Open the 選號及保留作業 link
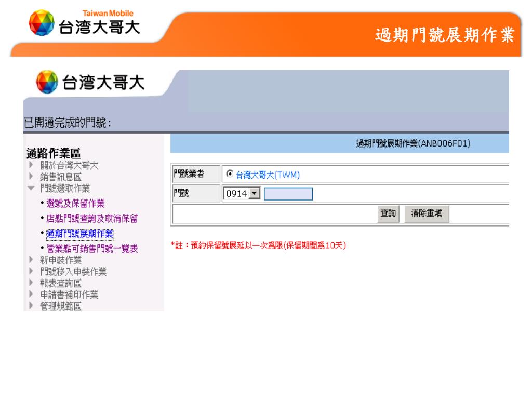The height and width of the screenshot is (399, 532). tap(75, 203)
